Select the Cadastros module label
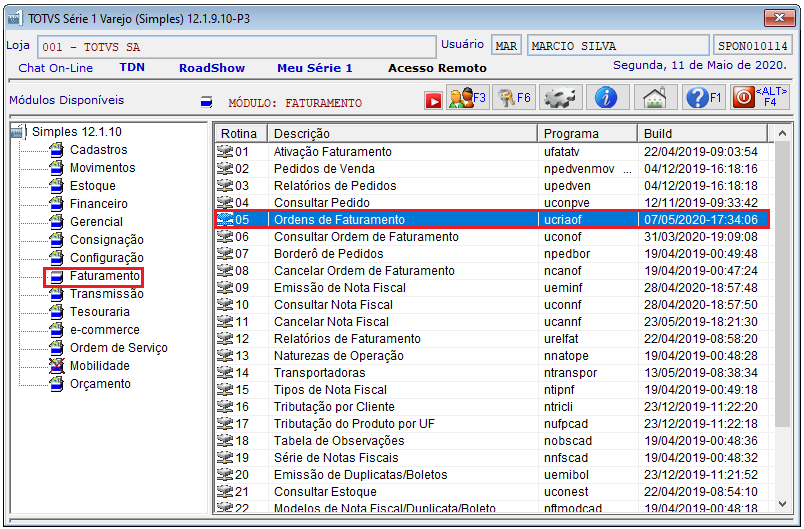 tap(98, 150)
